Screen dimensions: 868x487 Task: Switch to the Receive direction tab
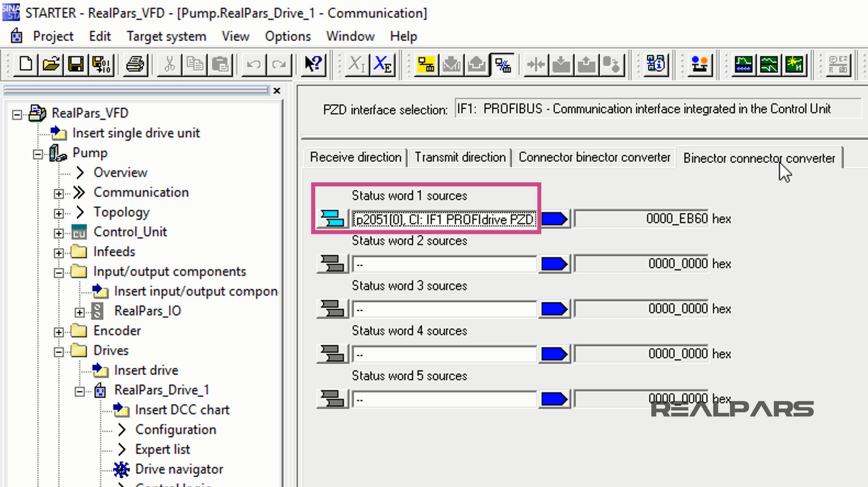coord(355,157)
